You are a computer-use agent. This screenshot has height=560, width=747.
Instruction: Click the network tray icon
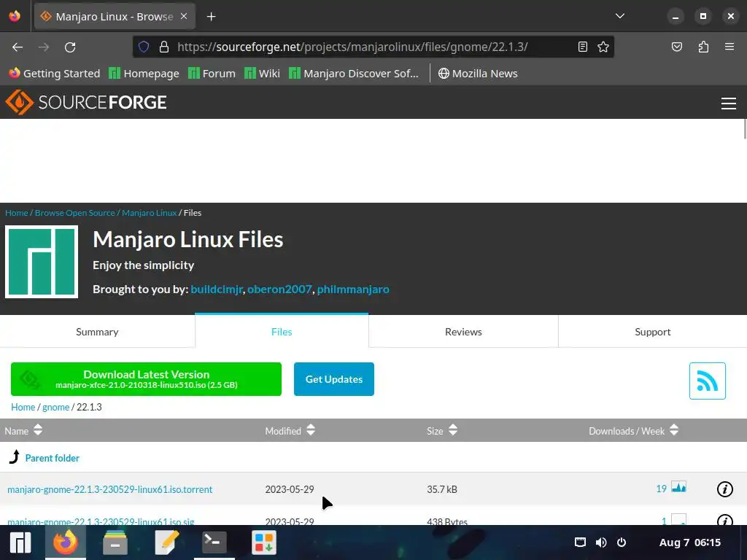[580, 542]
